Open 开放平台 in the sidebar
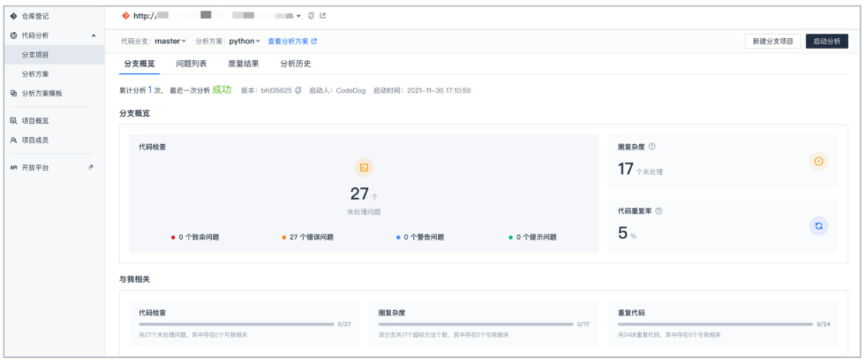 point(35,168)
